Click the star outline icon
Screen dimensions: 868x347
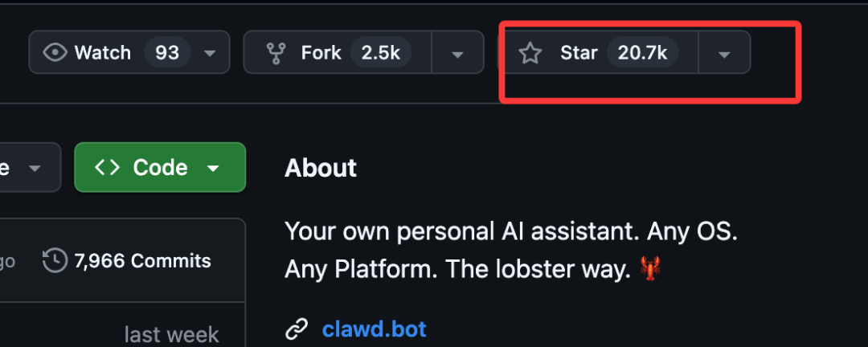[530, 53]
